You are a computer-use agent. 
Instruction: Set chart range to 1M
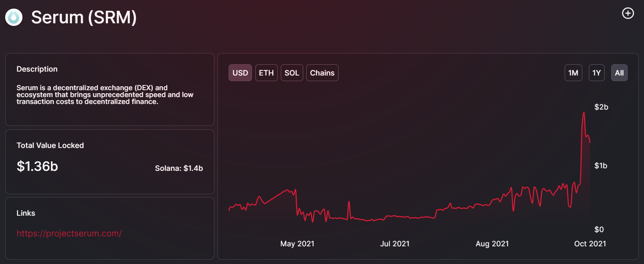tap(573, 73)
